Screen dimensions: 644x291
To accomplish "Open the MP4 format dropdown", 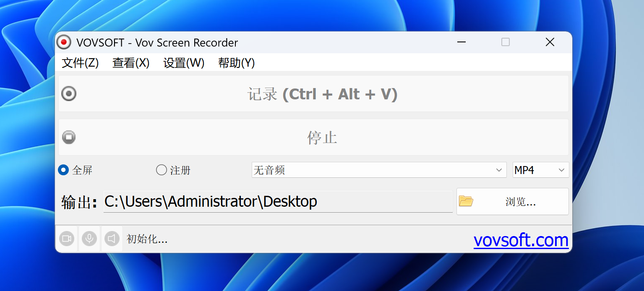I will click(x=541, y=170).
